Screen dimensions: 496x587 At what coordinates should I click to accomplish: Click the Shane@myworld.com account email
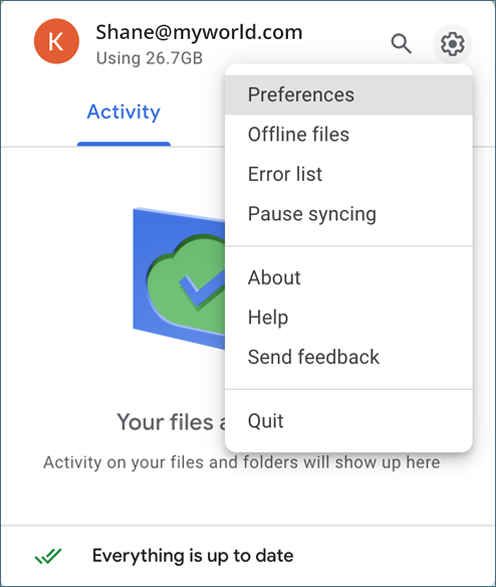(x=199, y=32)
